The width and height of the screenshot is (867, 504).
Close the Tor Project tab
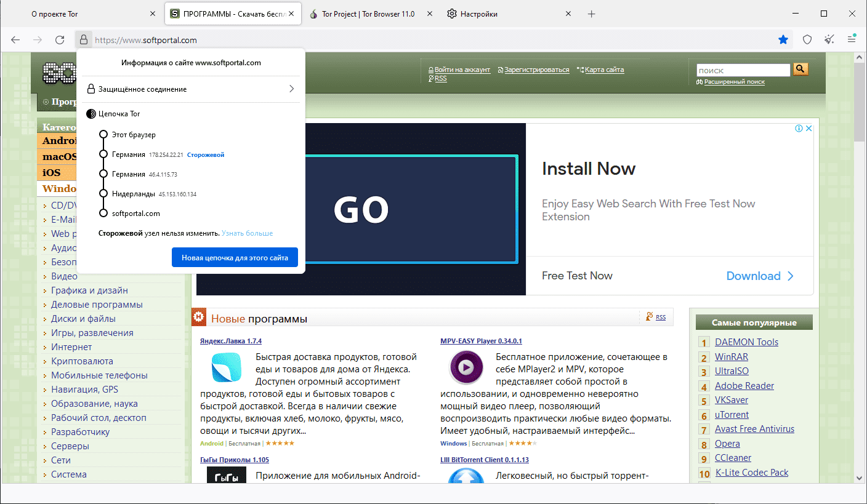[429, 14]
